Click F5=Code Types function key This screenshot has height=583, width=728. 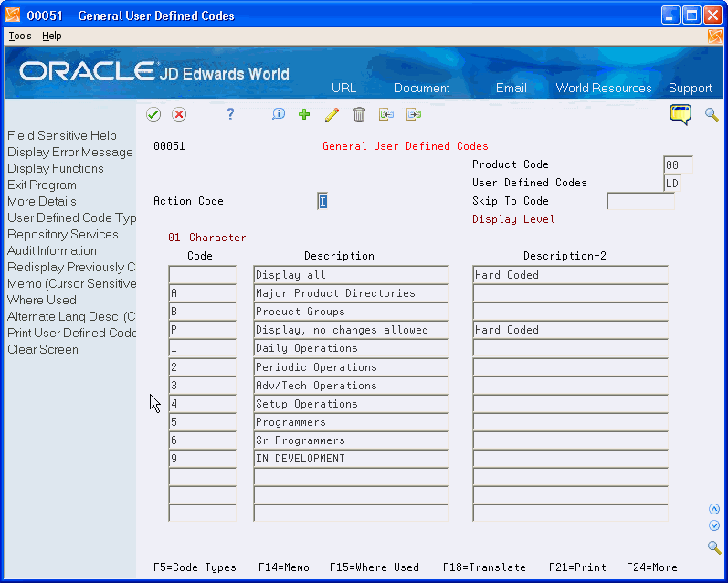195,567
